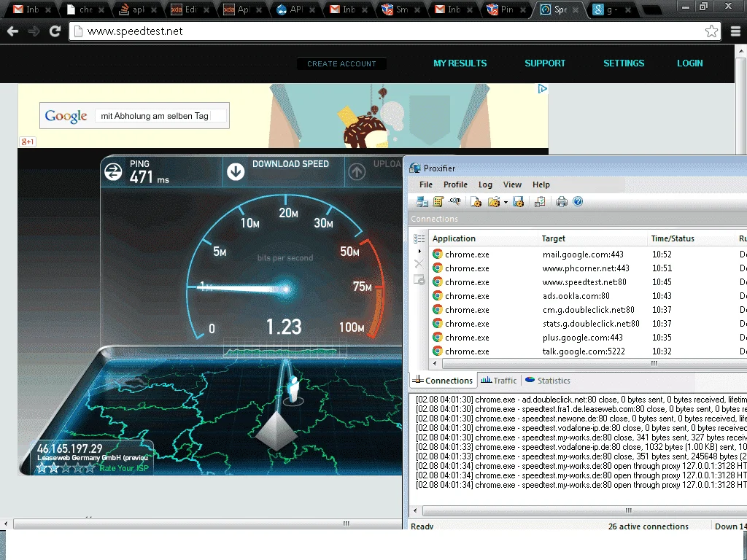Click the list view icon beside Application header

[419, 238]
